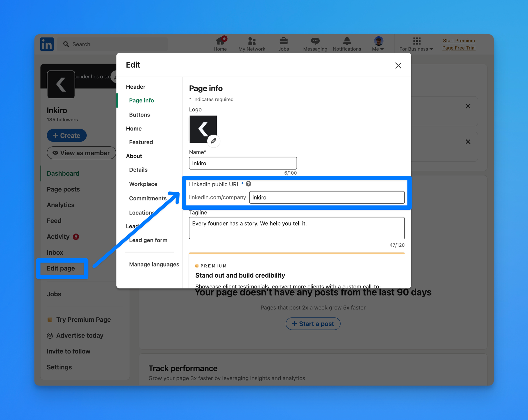Open the Start Premium Page Free Trial link
The image size is (528, 420).
click(x=459, y=44)
